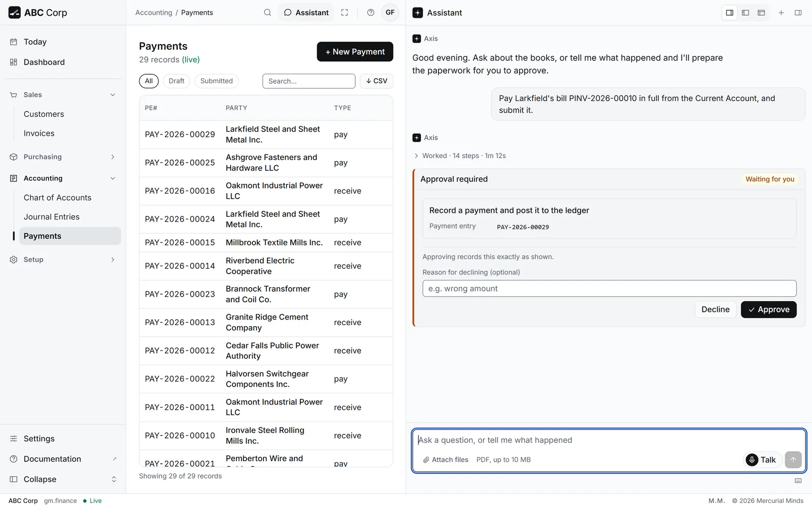Image resolution: width=812 pixels, height=508 pixels.
Task: Start voice input with Talk button
Action: [761, 460]
